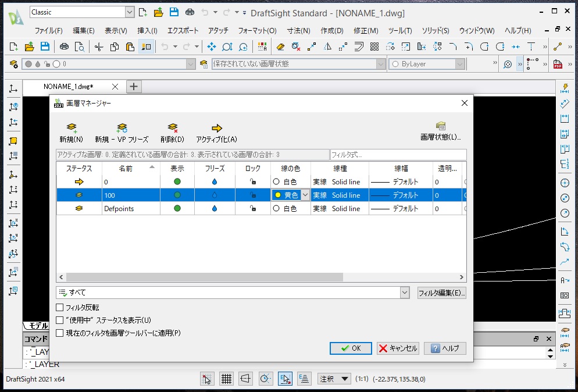This screenshot has width=578, height=392.
Task: Click the white color swatch of layer 0
Action: (x=276, y=182)
